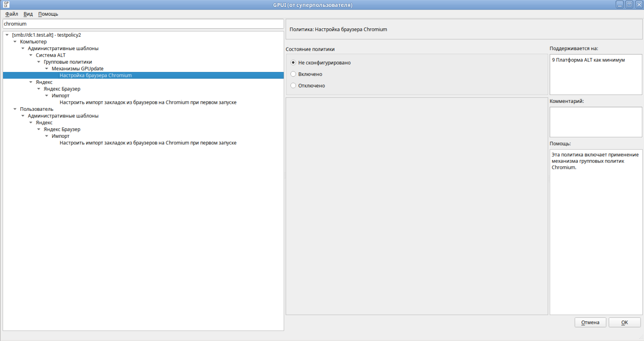Screen dimensions: 644x341
Task: Click the search field containing chromium
Action: pos(143,24)
